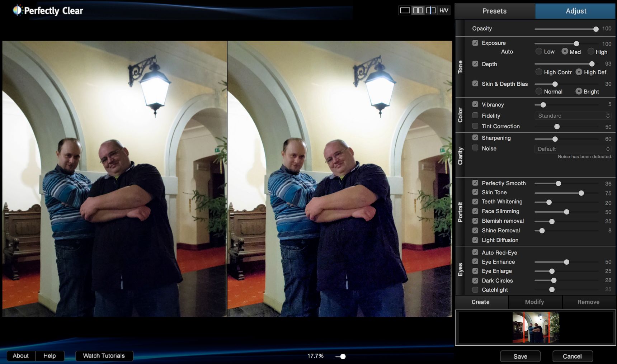Choose High Contr depth mode

tap(539, 72)
